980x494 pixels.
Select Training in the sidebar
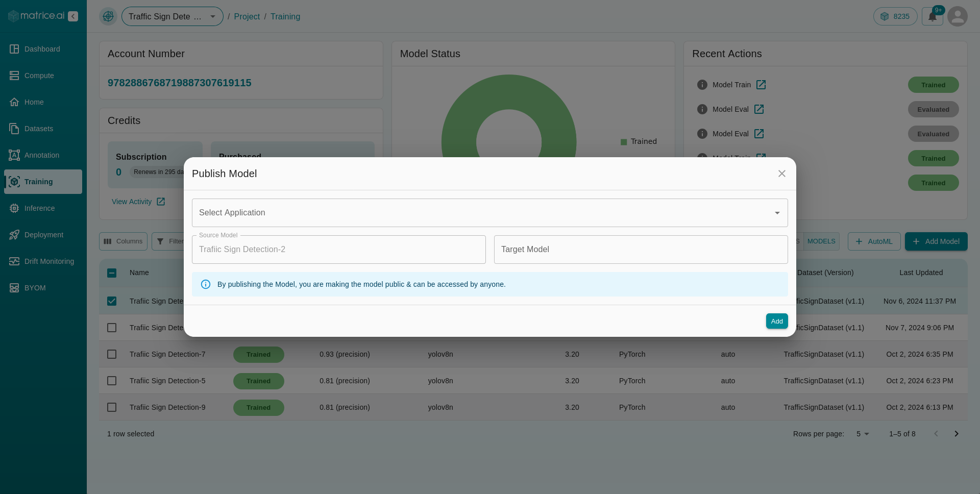coord(43,182)
